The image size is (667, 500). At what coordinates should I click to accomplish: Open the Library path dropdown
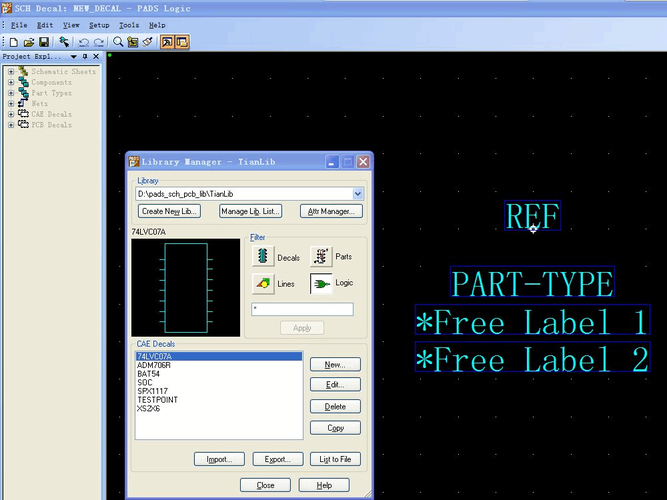[x=358, y=194]
